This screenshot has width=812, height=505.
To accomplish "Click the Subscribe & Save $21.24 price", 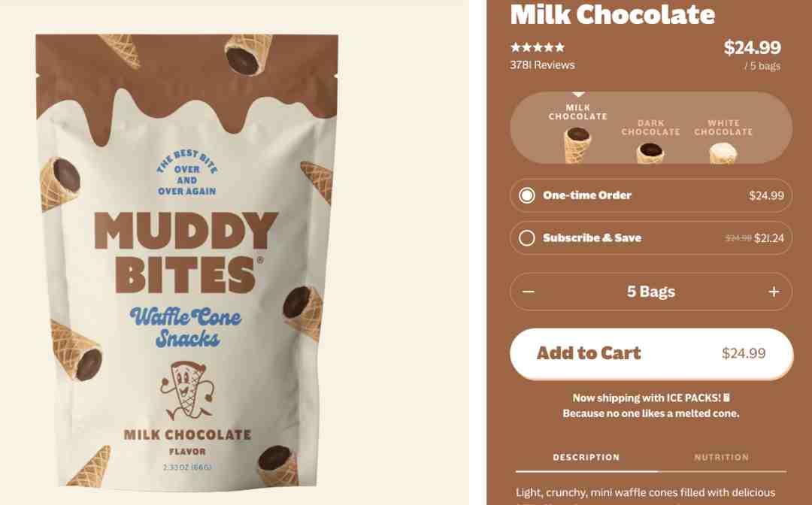I will (x=769, y=238).
